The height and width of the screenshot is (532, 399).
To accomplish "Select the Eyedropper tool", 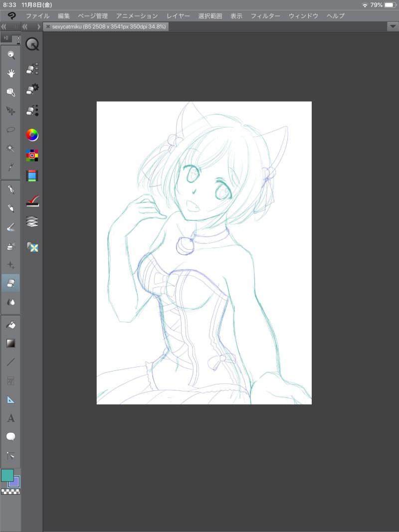I will pyautogui.click(x=11, y=167).
